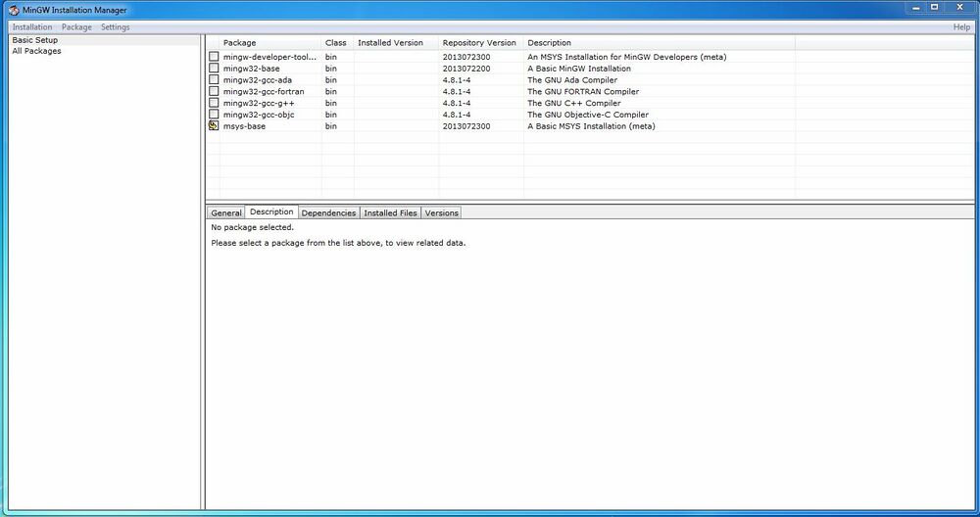Click 'The GNU Ada Compiler' description
Viewport: 980px width, 517px height.
tap(572, 80)
